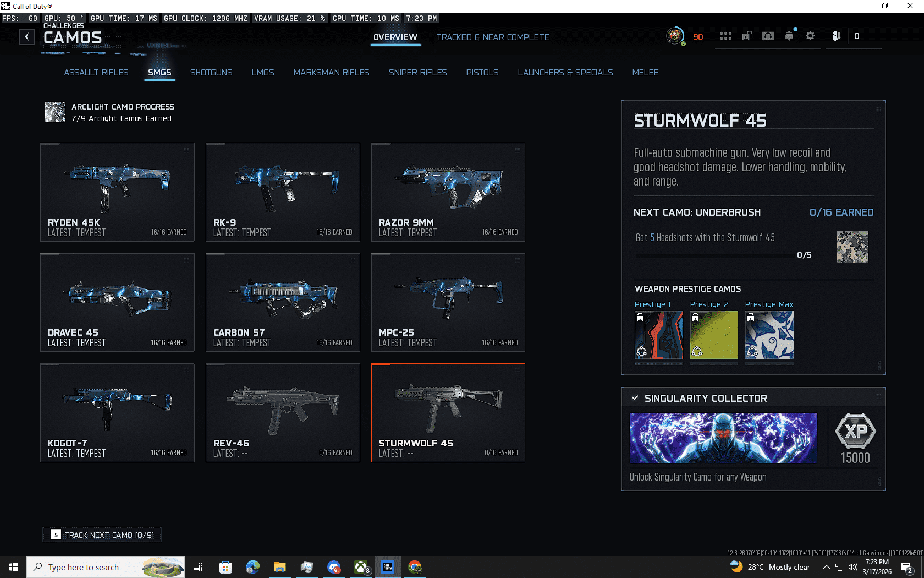Select the locked Prestige 1 camo

point(658,335)
